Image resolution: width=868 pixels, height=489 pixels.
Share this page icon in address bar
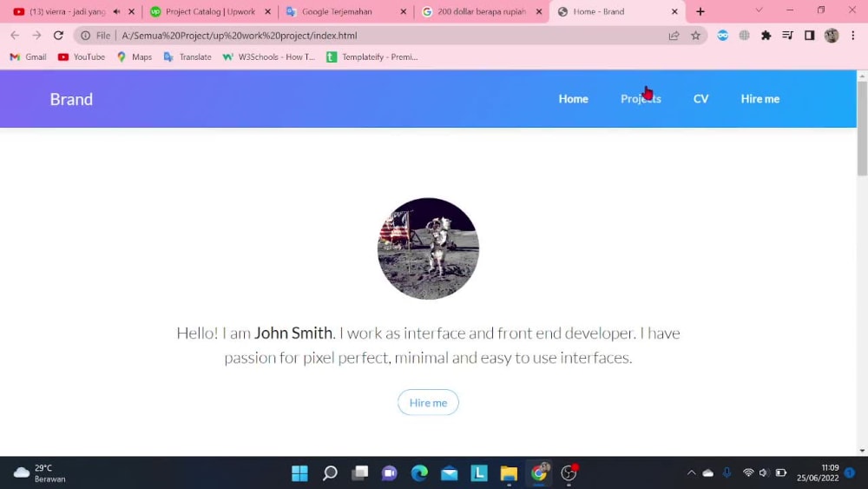pyautogui.click(x=674, y=36)
